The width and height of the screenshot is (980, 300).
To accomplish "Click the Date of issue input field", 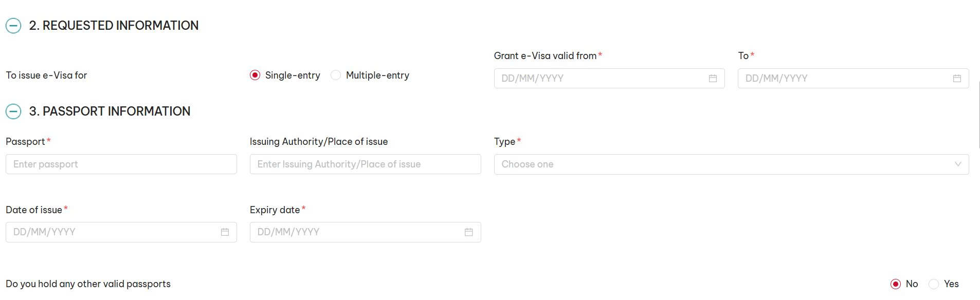I will pyautogui.click(x=113, y=232).
